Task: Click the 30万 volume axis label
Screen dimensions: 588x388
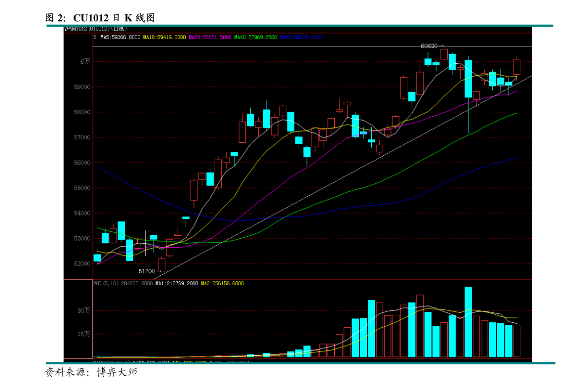Action: 84,310
